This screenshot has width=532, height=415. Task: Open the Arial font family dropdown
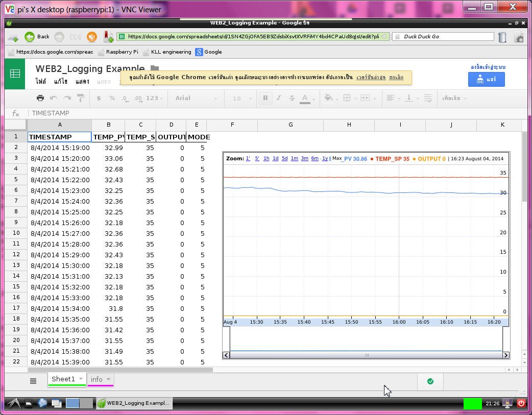pyautogui.click(x=196, y=98)
